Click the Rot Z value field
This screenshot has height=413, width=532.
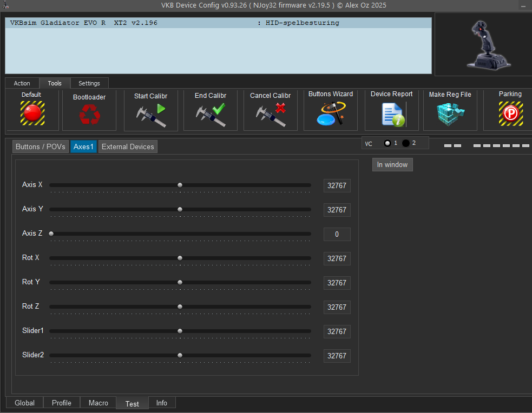click(x=337, y=307)
